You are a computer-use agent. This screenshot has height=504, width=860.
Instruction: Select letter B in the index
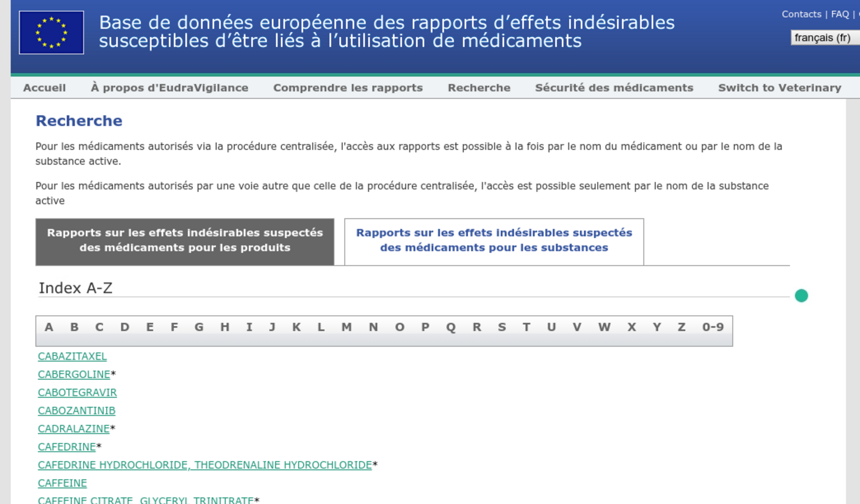(74, 327)
